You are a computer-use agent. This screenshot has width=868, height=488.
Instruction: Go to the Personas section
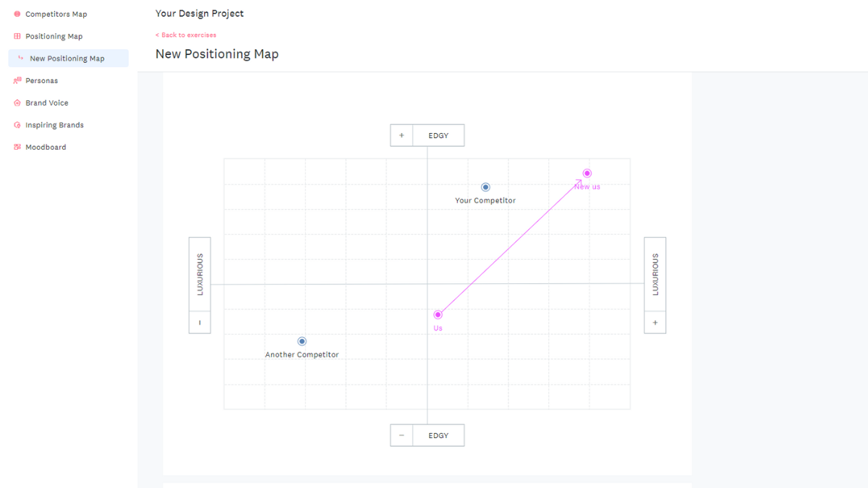41,80
